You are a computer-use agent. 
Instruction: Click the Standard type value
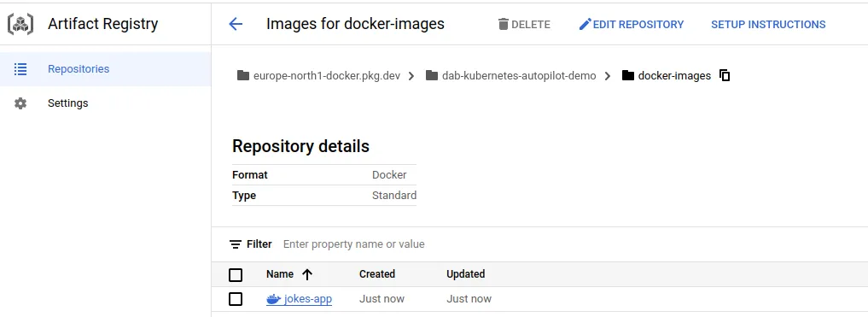[394, 196]
